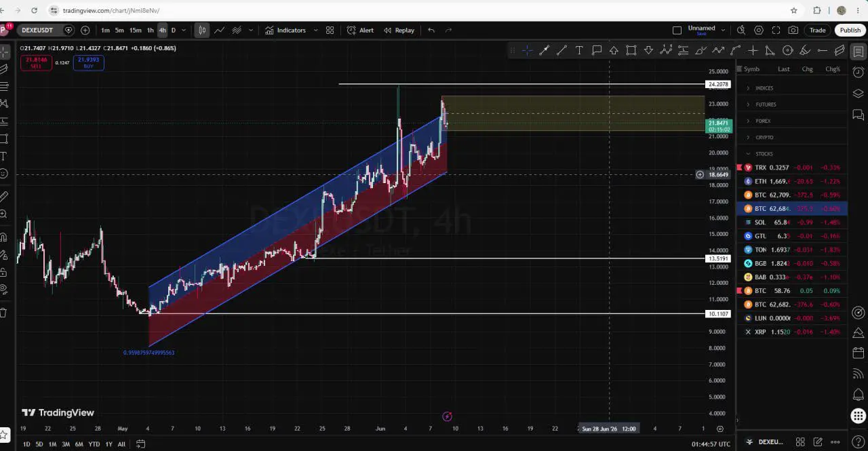Image resolution: width=868 pixels, height=451 pixels.
Task: Select the long position forecasting tool
Action: [684, 50]
